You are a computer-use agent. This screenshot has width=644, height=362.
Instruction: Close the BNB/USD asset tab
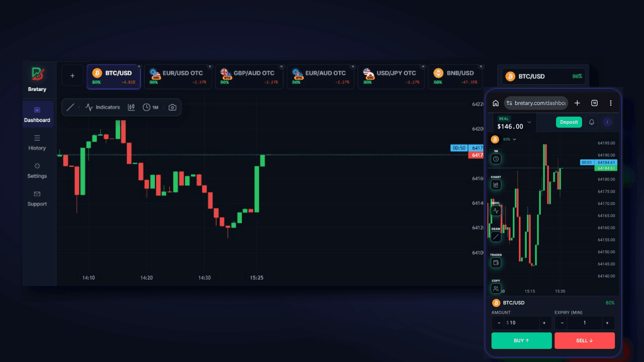click(481, 67)
